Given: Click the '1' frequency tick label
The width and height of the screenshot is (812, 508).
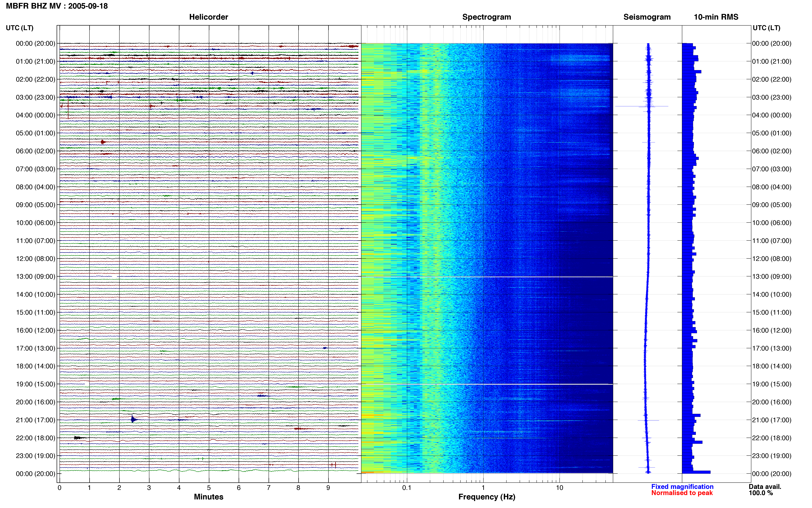Looking at the screenshot, I should pos(483,488).
